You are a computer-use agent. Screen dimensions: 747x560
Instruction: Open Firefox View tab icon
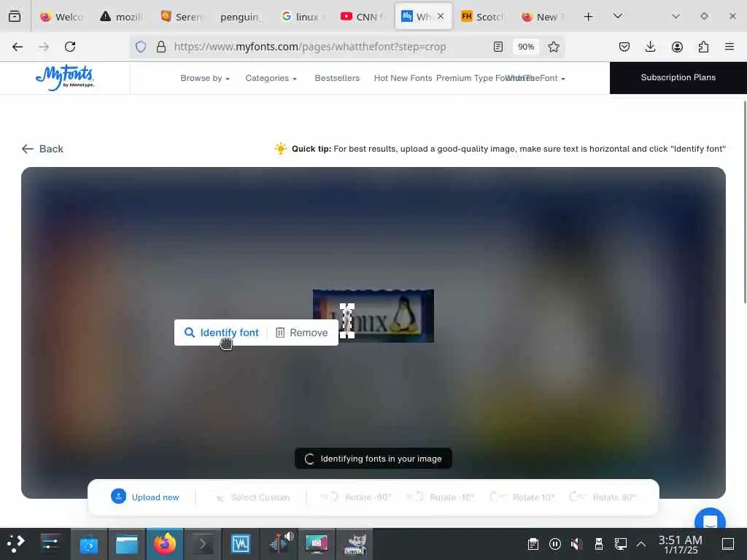(15, 16)
